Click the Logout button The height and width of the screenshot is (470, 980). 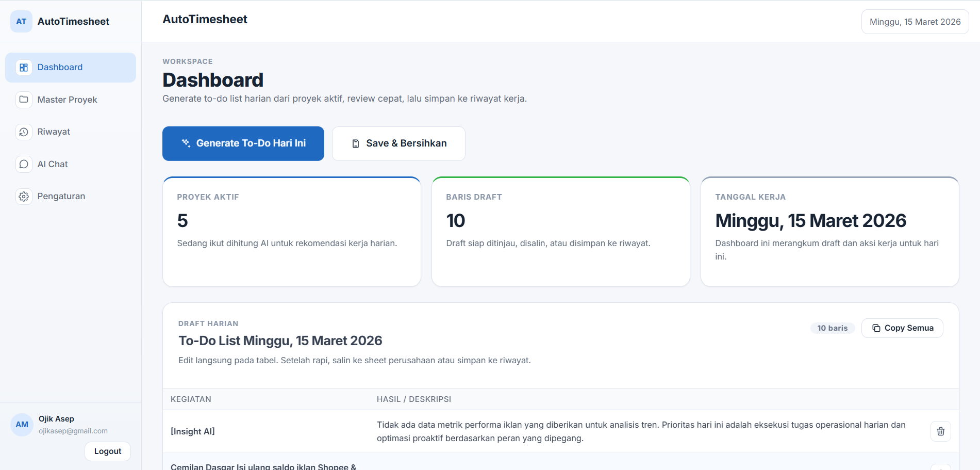click(107, 451)
